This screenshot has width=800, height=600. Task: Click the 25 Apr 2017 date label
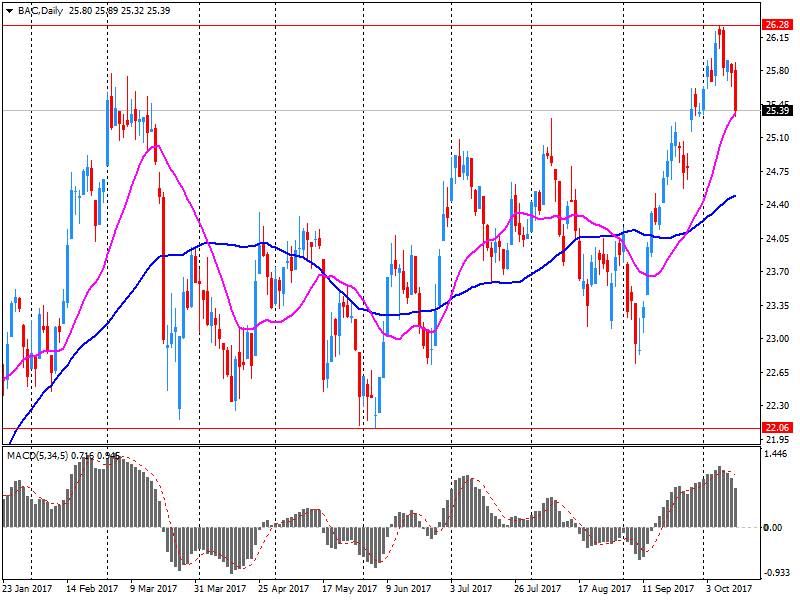click(x=284, y=589)
